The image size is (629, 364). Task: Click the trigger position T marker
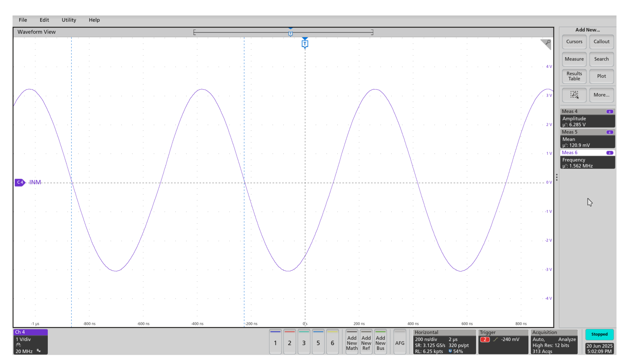click(x=305, y=44)
